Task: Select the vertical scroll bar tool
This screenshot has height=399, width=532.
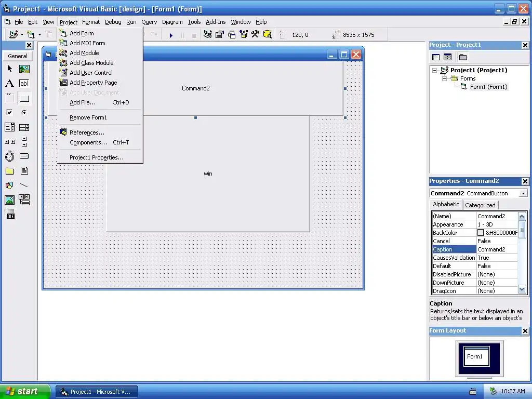Action: pyautogui.click(x=24, y=141)
